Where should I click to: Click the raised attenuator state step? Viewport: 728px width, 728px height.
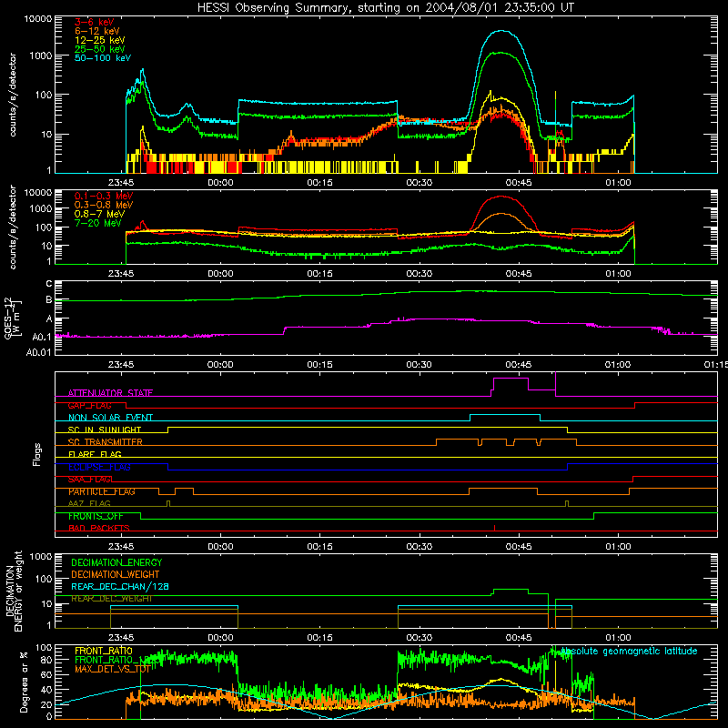[x=511, y=379]
